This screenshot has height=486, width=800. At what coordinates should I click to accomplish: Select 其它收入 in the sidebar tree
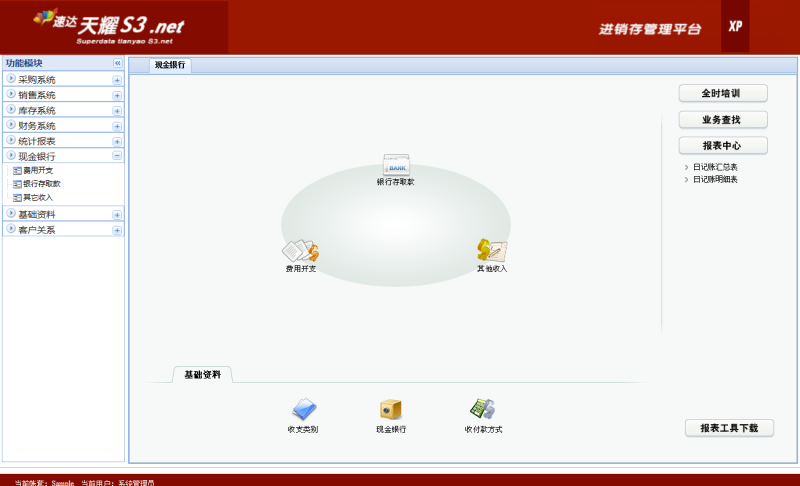(x=37, y=197)
